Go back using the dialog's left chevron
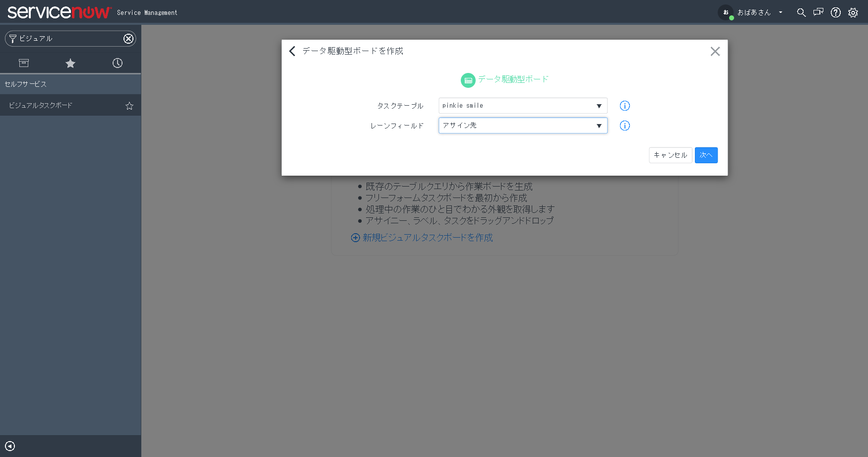The image size is (868, 457). (292, 51)
